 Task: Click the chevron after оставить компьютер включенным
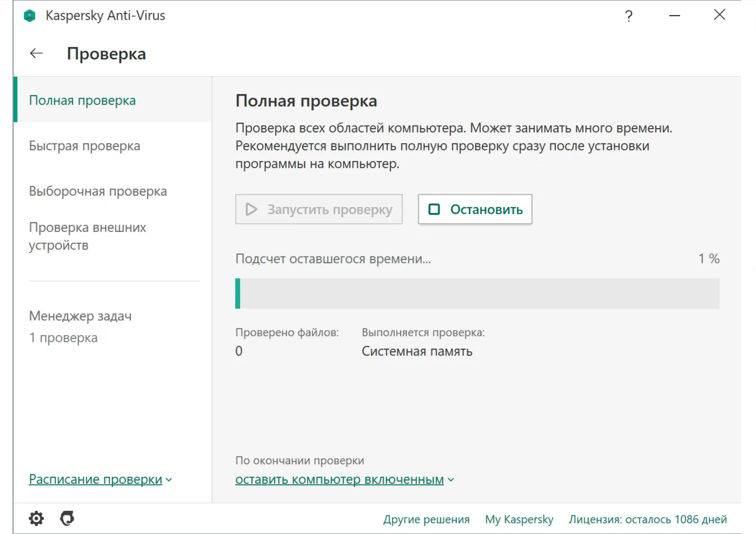tap(451, 480)
